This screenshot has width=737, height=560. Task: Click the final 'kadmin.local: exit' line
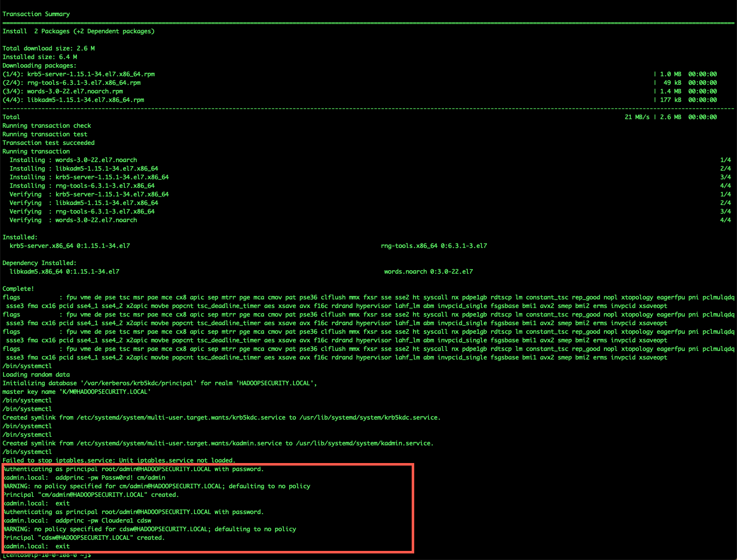[36, 546]
